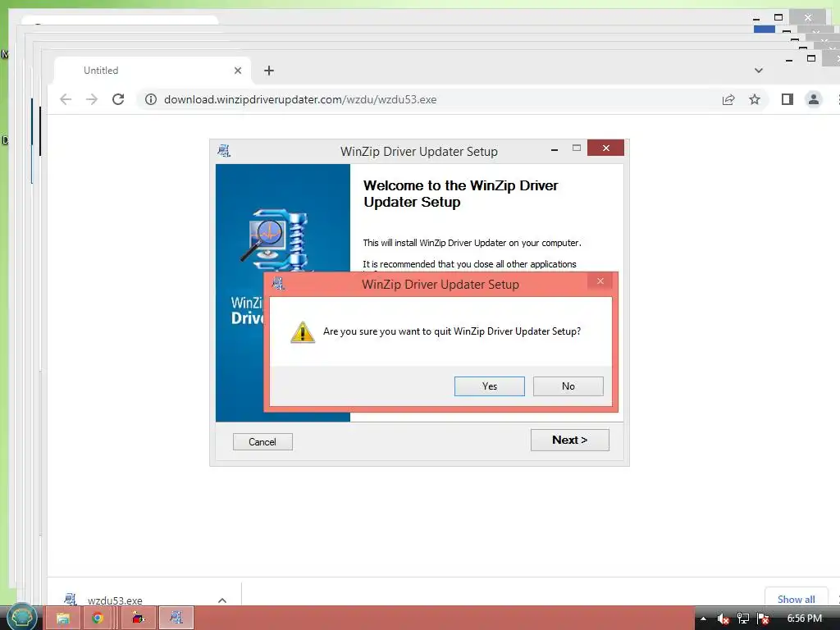The image size is (840, 630).
Task: Minimize the WinZip Driver Updater Setup window
Action: tap(555, 149)
